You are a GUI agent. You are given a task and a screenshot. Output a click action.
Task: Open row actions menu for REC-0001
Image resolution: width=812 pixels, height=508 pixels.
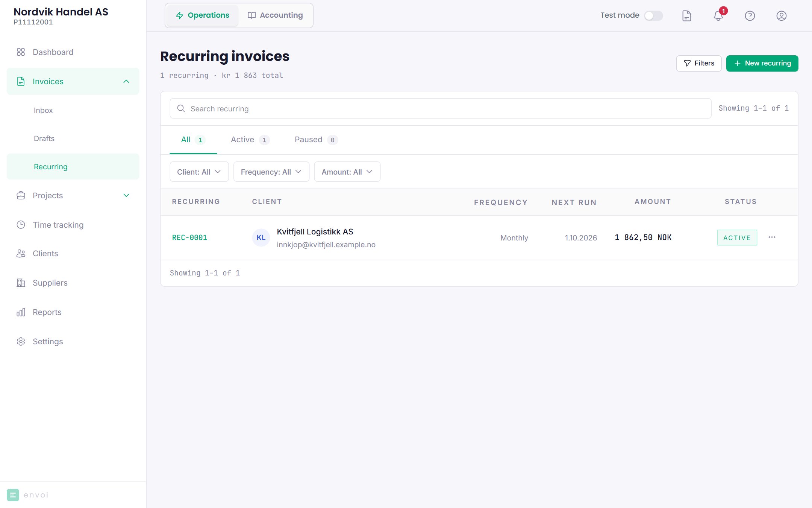[772, 237]
